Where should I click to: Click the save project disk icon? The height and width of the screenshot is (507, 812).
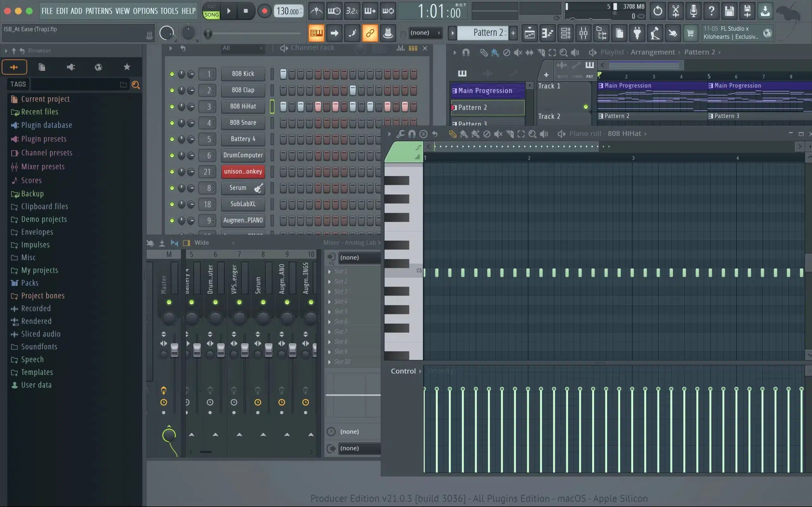tap(730, 11)
